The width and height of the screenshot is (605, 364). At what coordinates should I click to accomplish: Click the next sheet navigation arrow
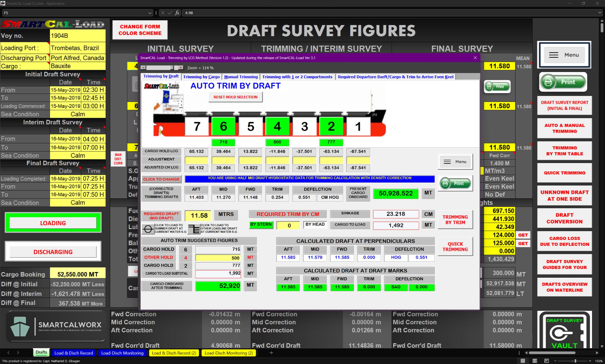click(x=18, y=353)
